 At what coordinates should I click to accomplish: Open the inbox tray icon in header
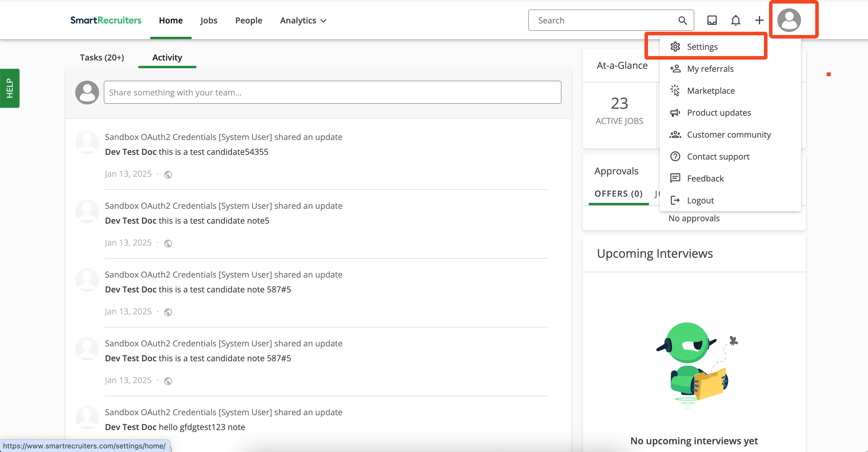712,20
